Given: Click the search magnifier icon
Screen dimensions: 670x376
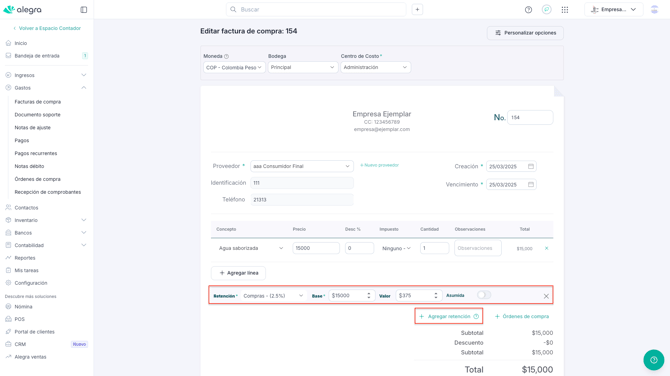Looking at the screenshot, I should pos(233,9).
